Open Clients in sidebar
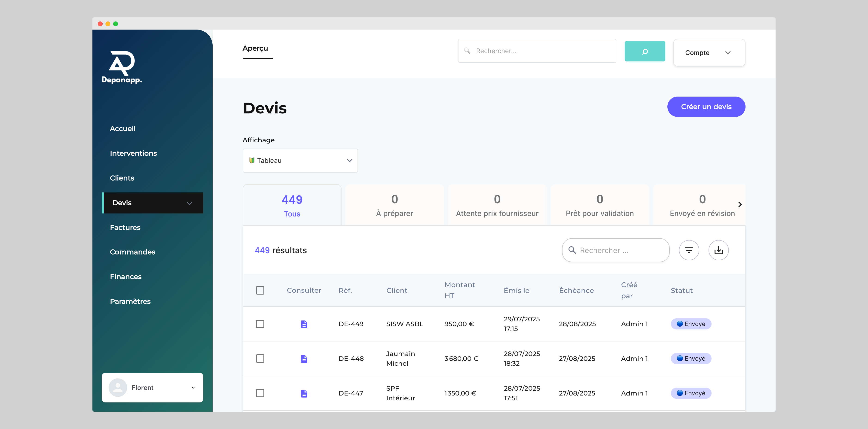 click(122, 178)
